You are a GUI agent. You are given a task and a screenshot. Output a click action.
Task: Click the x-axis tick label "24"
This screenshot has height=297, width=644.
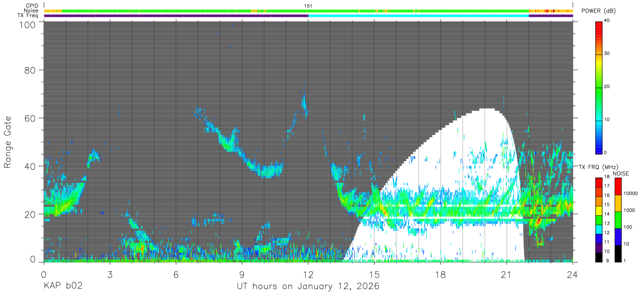point(573,274)
